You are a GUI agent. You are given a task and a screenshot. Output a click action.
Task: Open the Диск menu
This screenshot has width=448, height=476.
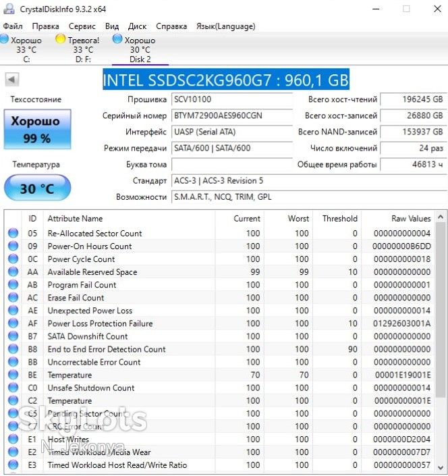click(137, 26)
